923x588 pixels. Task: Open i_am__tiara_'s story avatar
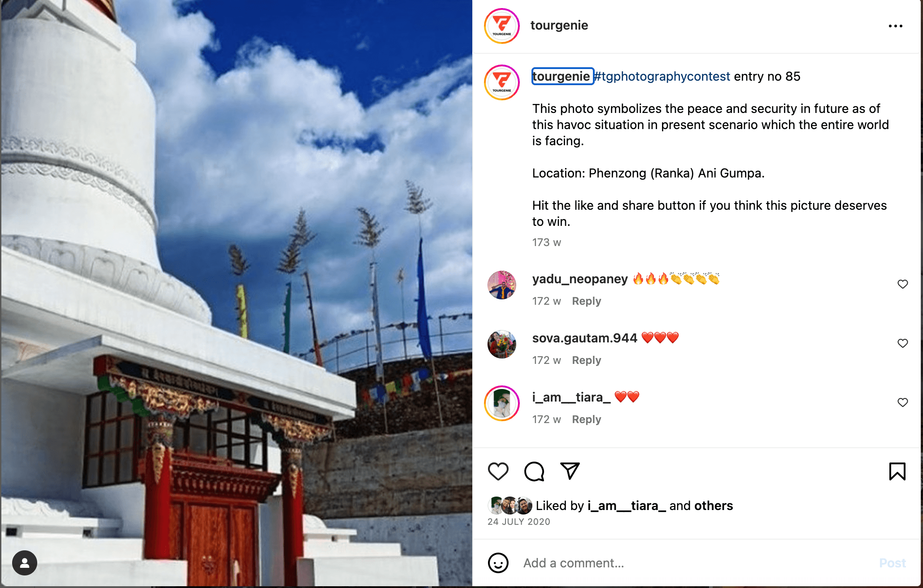point(502,403)
